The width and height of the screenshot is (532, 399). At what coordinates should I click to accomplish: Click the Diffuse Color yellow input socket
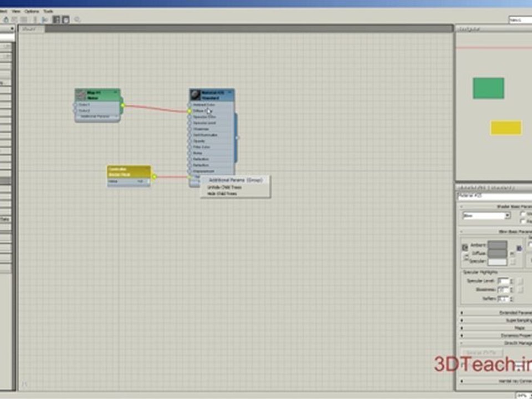click(x=190, y=111)
